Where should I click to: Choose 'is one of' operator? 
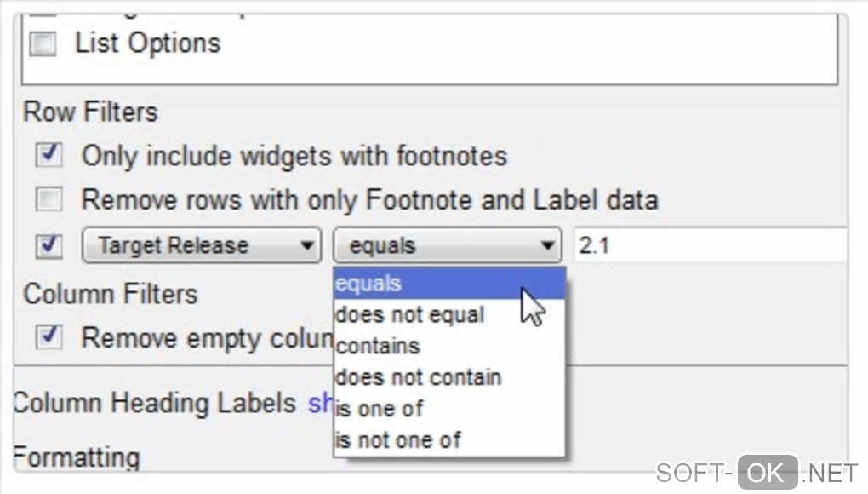click(380, 409)
